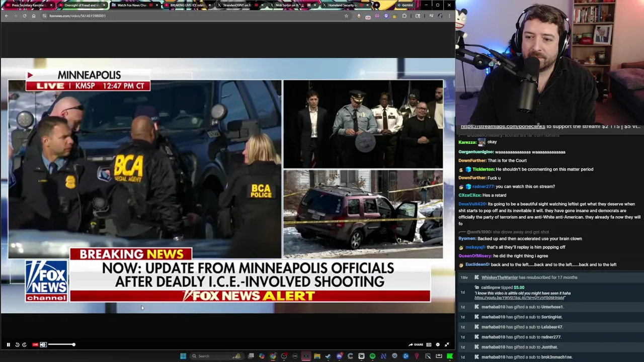Viewport: 644px width, 362px height.
Task: Mute the video player audio
Action: pos(43,344)
